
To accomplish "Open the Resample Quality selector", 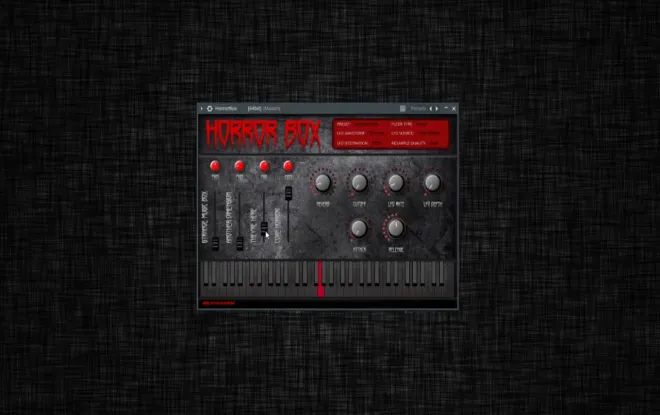I will click(434, 143).
